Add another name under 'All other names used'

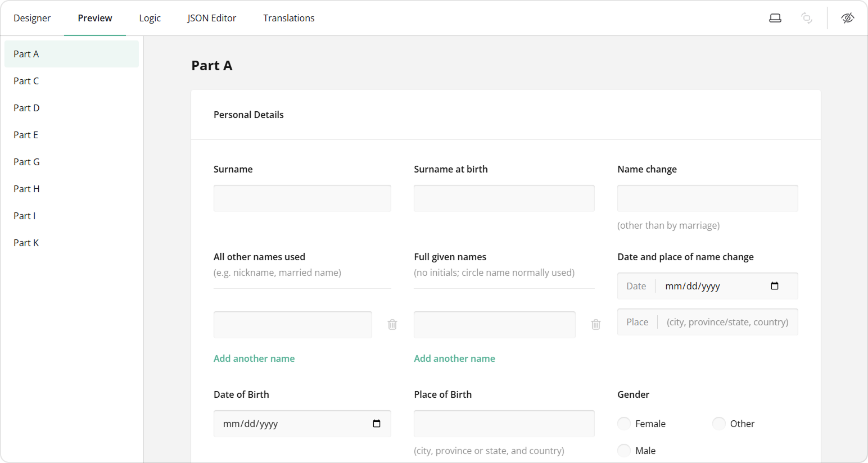pos(254,358)
